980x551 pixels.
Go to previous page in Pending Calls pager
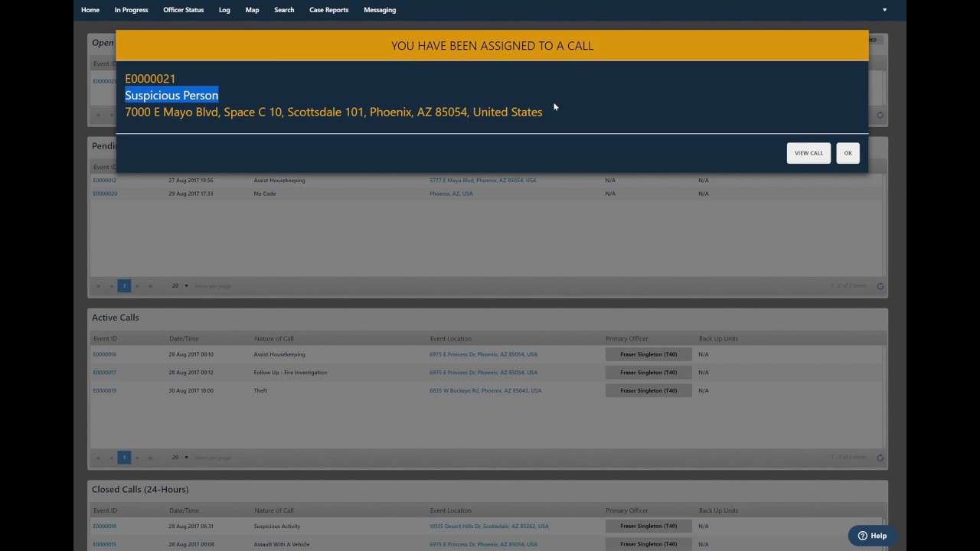pyautogui.click(x=111, y=286)
